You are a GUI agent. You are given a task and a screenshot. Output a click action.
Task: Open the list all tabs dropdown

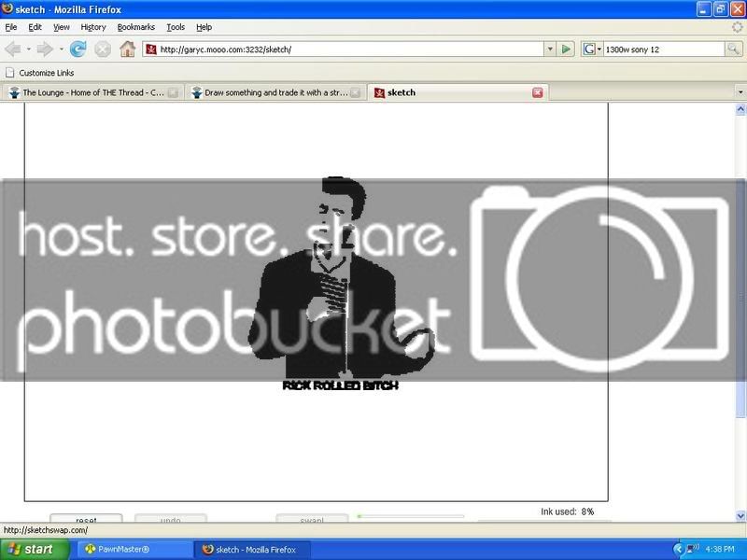(x=740, y=92)
